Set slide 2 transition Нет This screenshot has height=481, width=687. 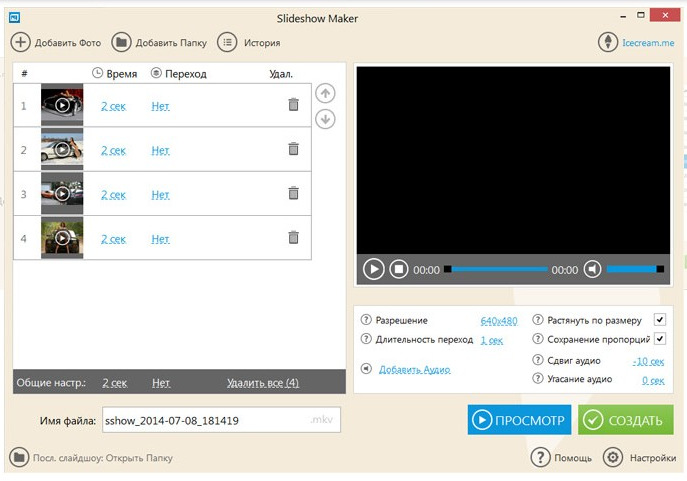[x=160, y=151]
